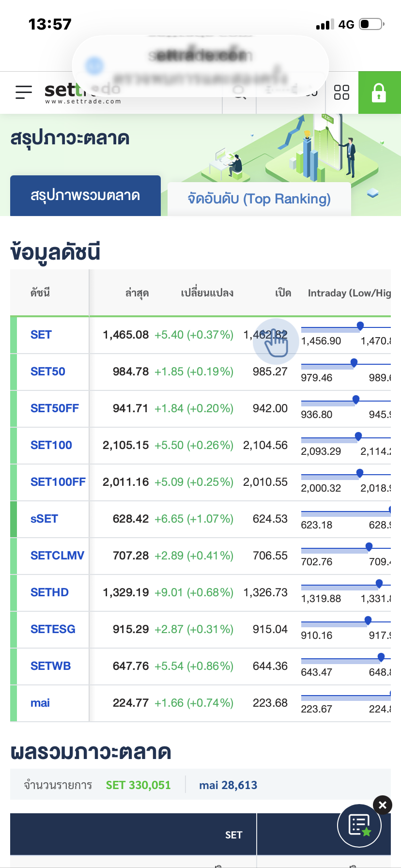The image size is (401, 868).
Task: Tap the SET 330,051 transaction count
Action: (138, 785)
